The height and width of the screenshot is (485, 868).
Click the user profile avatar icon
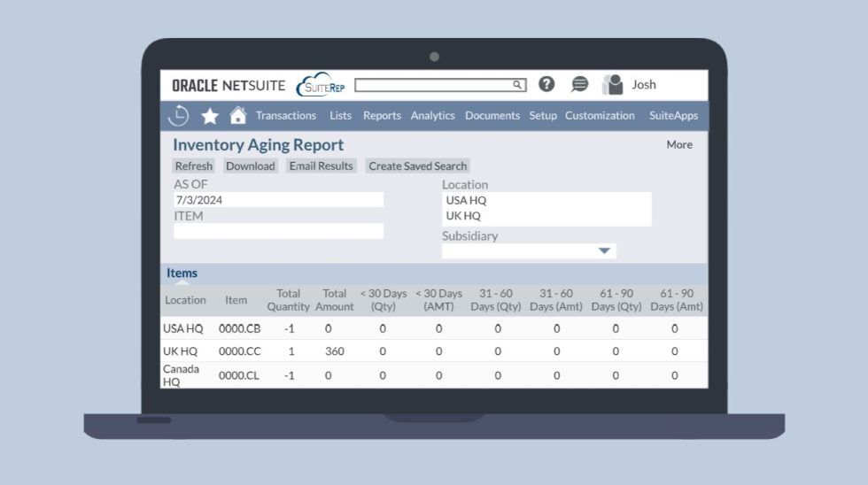(612, 85)
